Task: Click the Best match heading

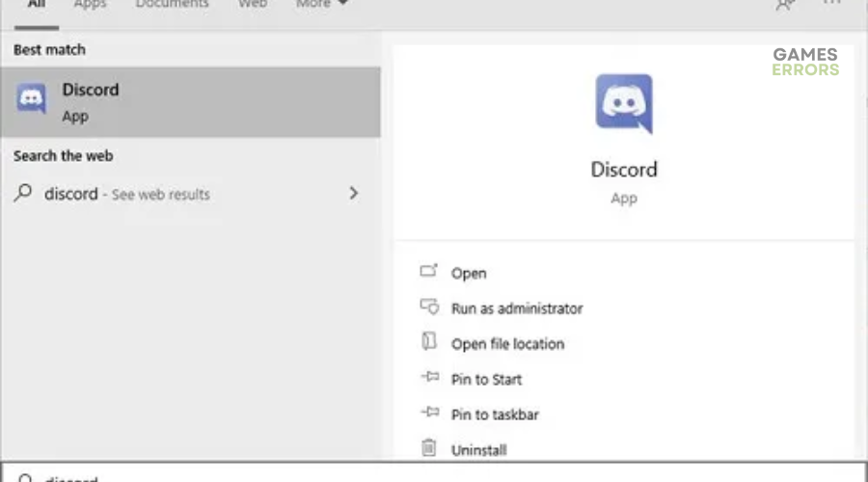Action: click(x=50, y=50)
